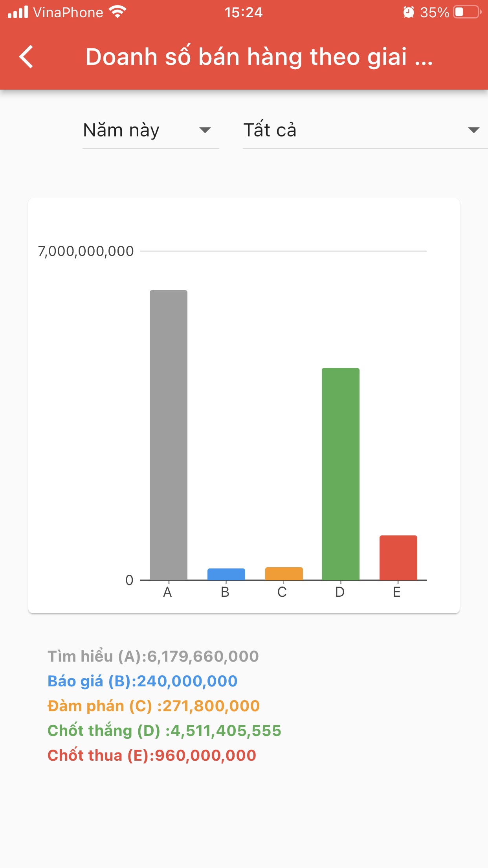Tap the 7,000,000,000 axis label

[86, 251]
